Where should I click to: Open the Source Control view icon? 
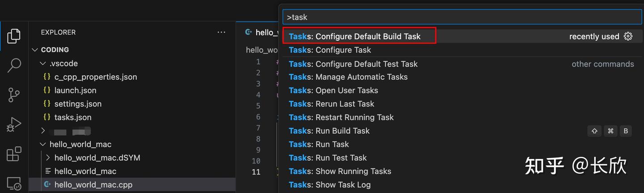point(14,95)
